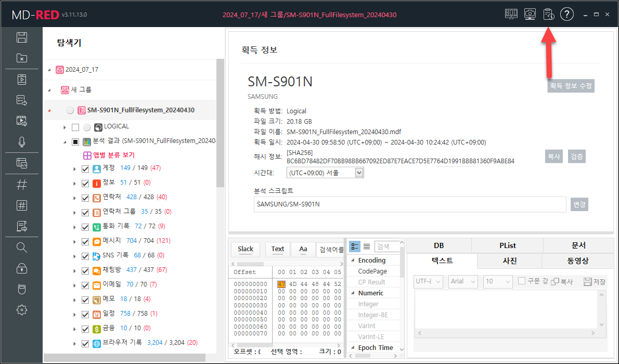Image resolution: width=619 pixels, height=364 pixels.
Task: Switch to the PList tab
Action: click(507, 245)
